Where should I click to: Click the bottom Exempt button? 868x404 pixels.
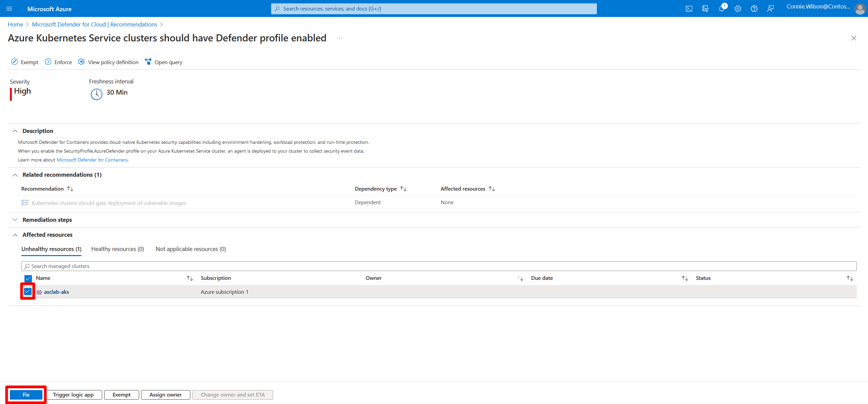point(121,395)
